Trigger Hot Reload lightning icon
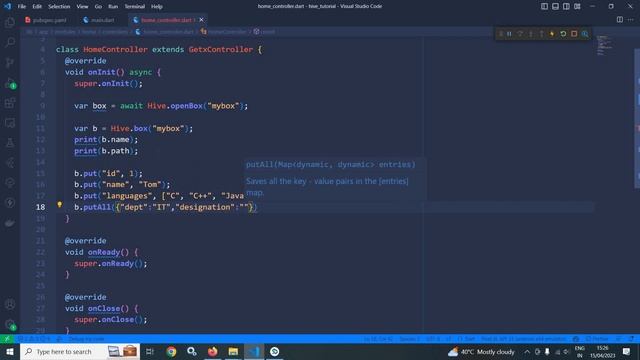The width and height of the screenshot is (640, 360). click(552, 34)
